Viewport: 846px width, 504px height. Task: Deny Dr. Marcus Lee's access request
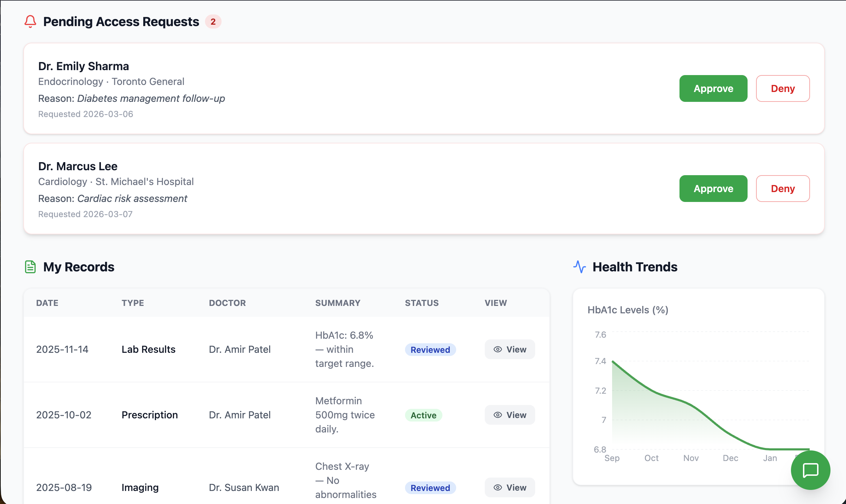(x=782, y=189)
